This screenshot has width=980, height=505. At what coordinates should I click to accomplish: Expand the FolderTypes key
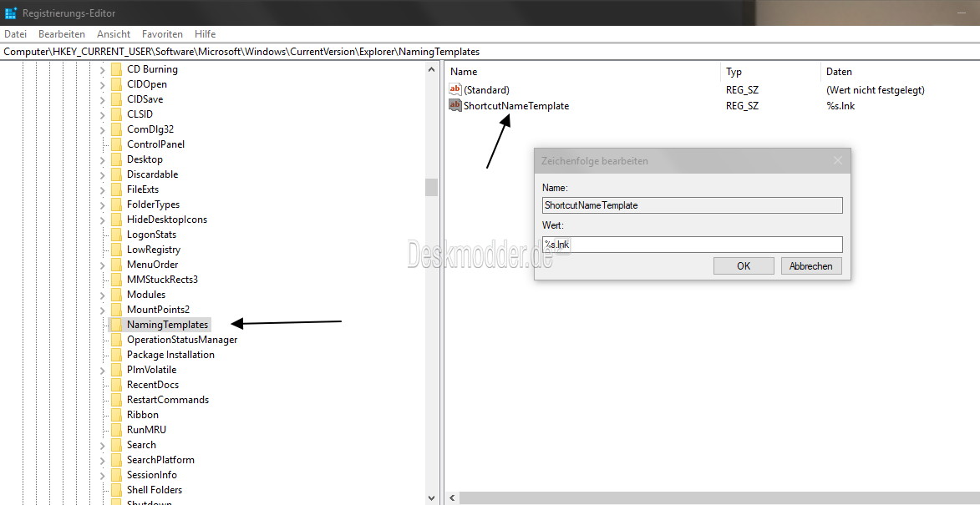coord(103,205)
